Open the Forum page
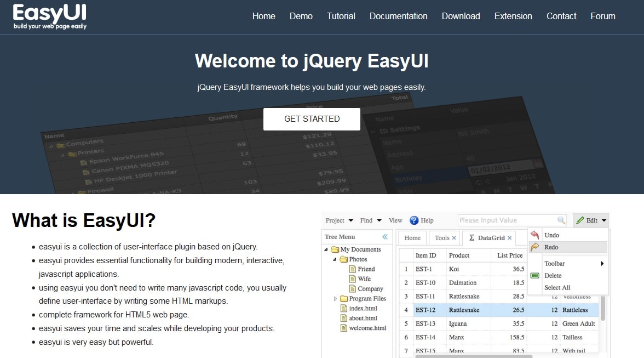Image resolution: width=644 pixels, height=358 pixels. (x=603, y=16)
